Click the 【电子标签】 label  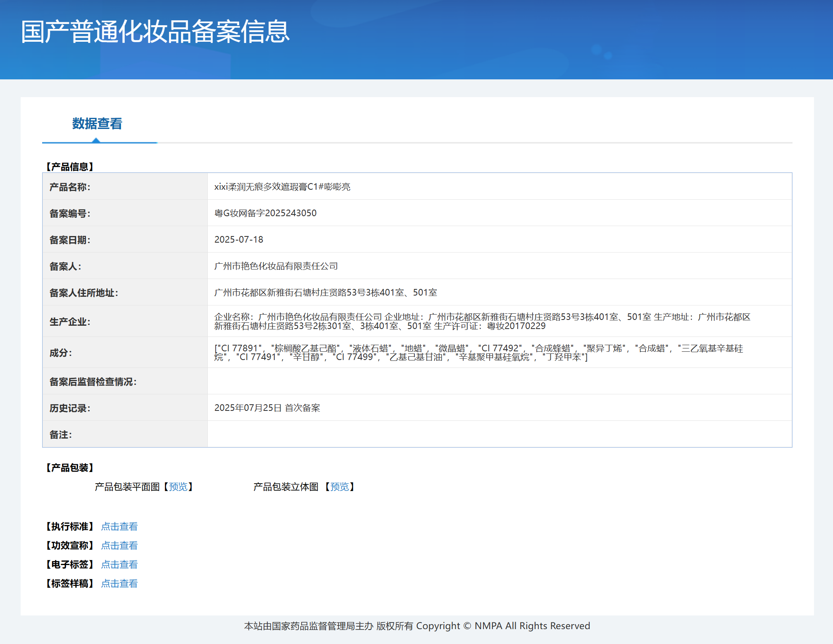coord(70,565)
